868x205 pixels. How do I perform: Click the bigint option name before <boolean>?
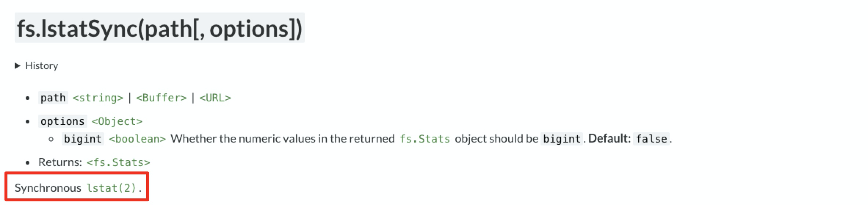(x=83, y=139)
